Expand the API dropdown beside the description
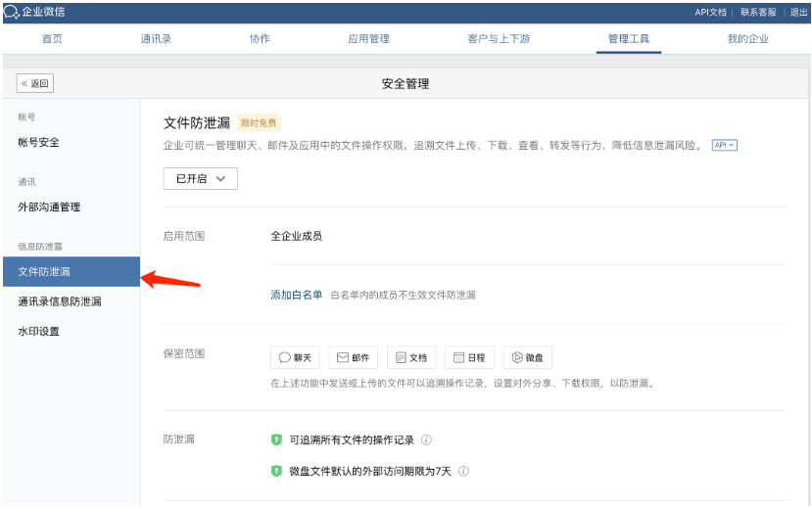The height and width of the screenshot is (507, 812). [724, 145]
